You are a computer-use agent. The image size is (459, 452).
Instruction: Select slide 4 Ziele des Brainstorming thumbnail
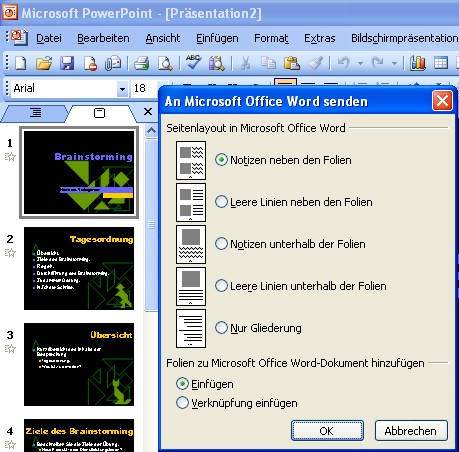(79, 435)
